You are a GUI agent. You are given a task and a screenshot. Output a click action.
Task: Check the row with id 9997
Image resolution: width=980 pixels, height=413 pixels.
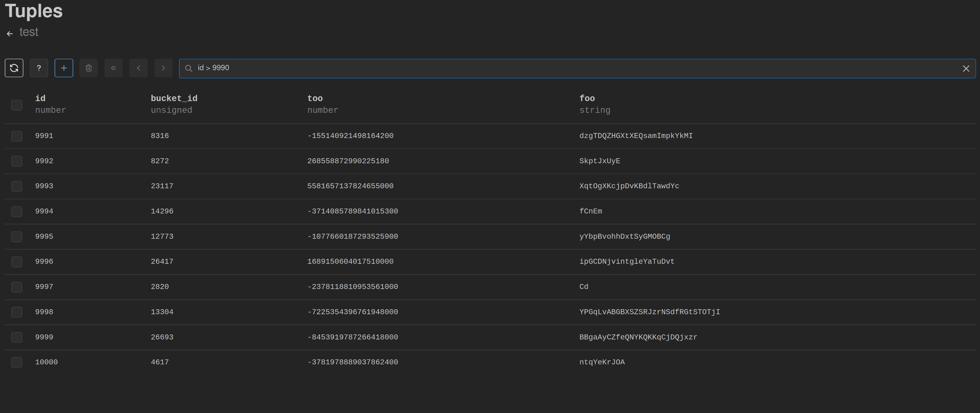(17, 287)
